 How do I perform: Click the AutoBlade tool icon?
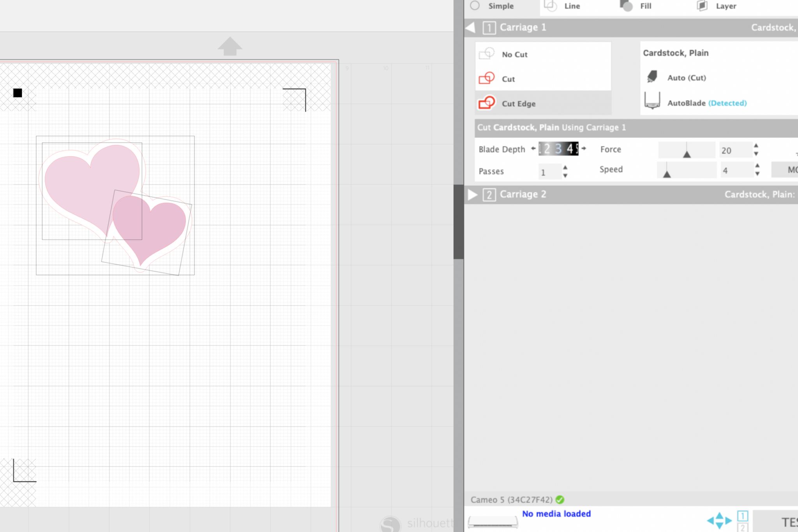[x=652, y=101]
